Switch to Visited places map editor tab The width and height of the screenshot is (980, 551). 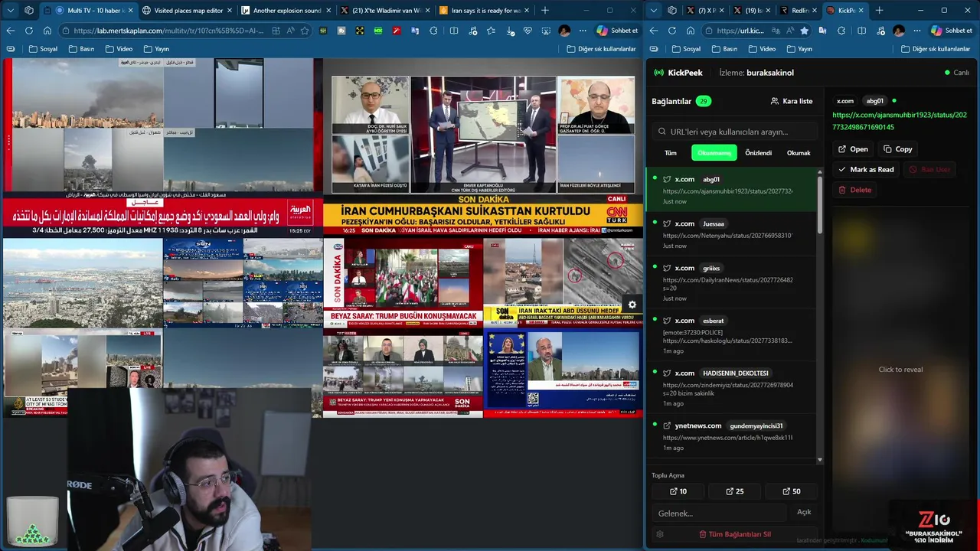click(188, 11)
